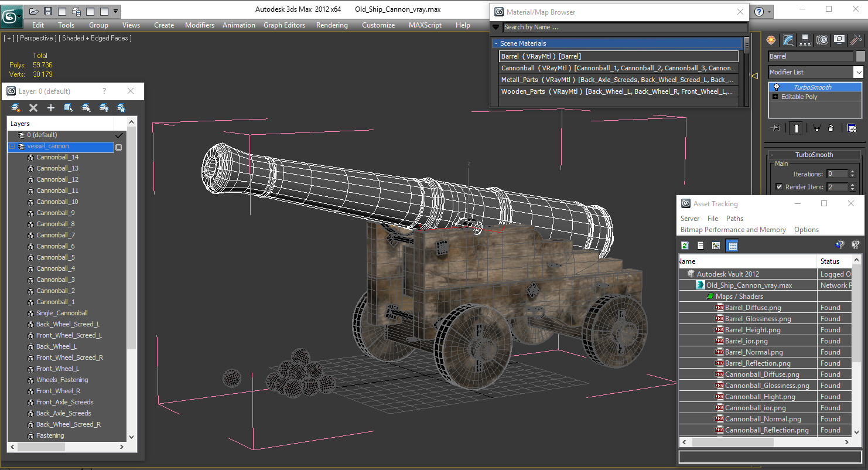Open the Display command panel tab
The height and width of the screenshot is (470, 868).
pos(839,40)
